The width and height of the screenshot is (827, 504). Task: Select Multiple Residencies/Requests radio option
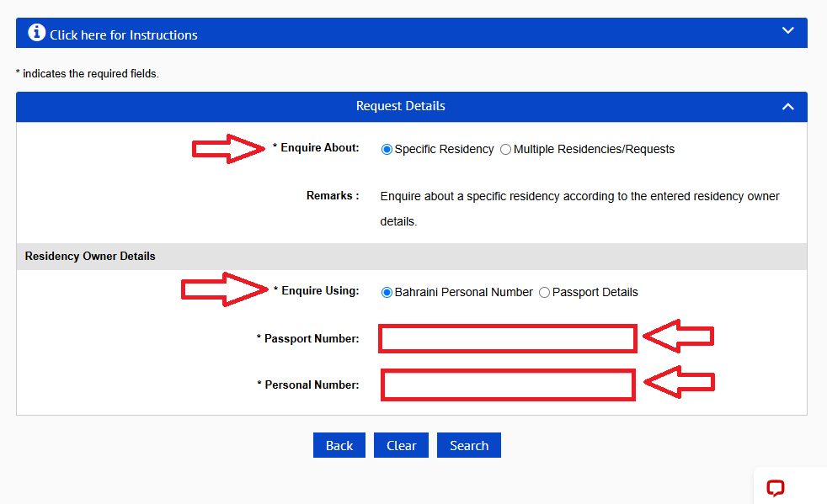(505, 149)
